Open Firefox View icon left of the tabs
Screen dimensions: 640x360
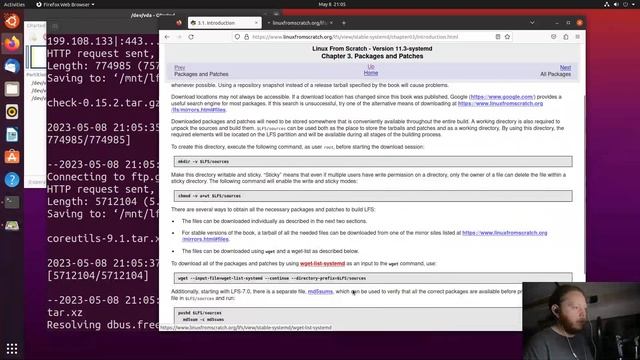pos(178,23)
